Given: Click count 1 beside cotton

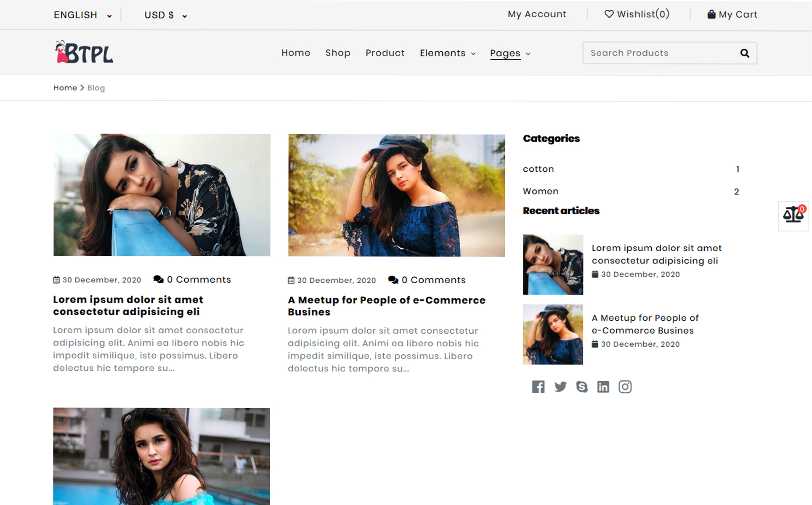Looking at the screenshot, I should click(x=738, y=169).
